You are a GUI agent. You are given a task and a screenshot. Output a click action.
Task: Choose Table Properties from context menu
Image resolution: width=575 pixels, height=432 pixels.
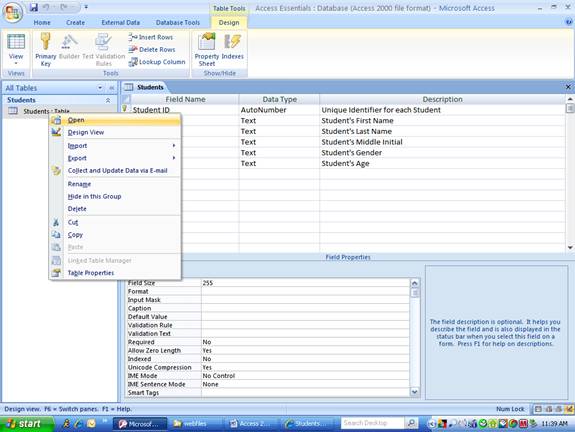pos(115,272)
